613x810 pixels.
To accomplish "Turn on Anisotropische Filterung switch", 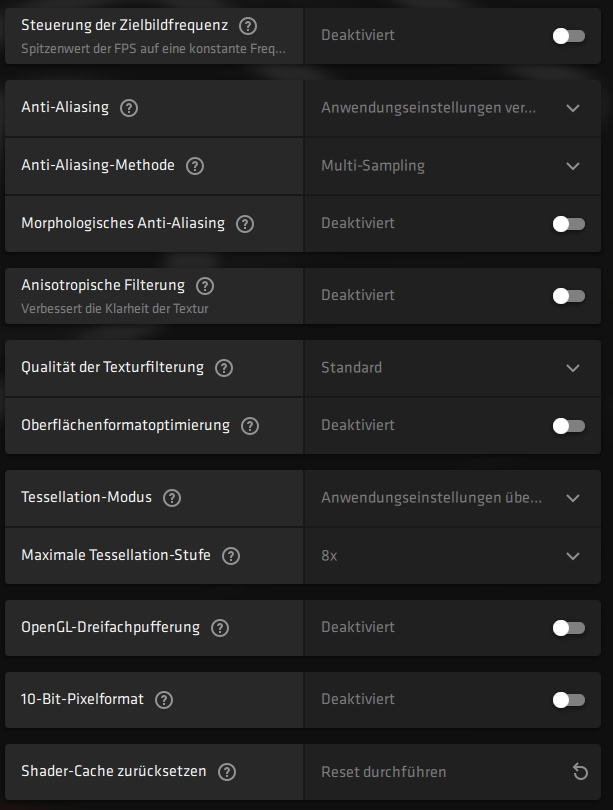I will point(568,296).
